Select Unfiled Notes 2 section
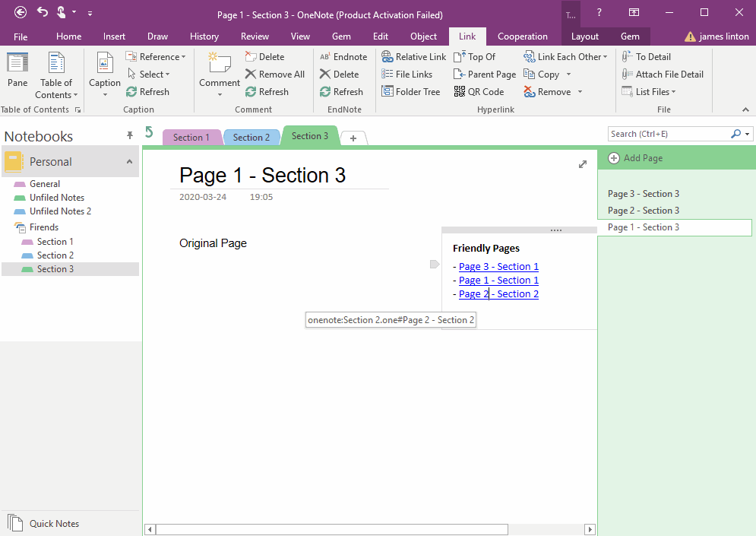The image size is (756, 536). 60,211
